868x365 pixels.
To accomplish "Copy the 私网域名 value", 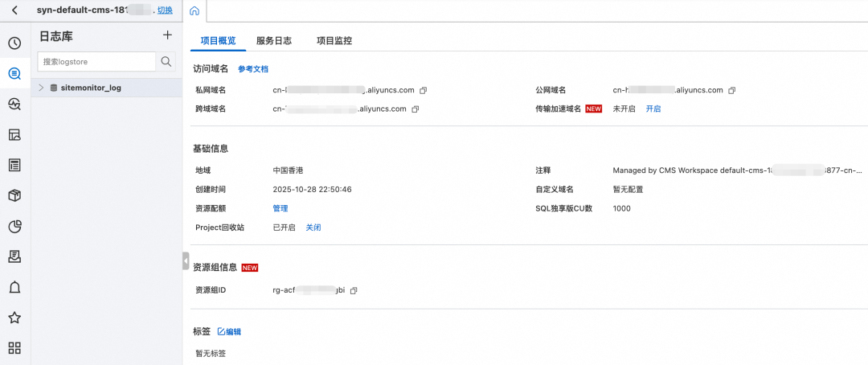I will 424,90.
